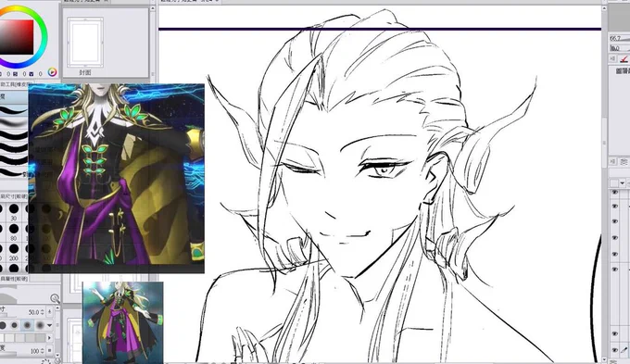Click the navigator zoom value 66.7

pyautogui.click(x=615, y=39)
